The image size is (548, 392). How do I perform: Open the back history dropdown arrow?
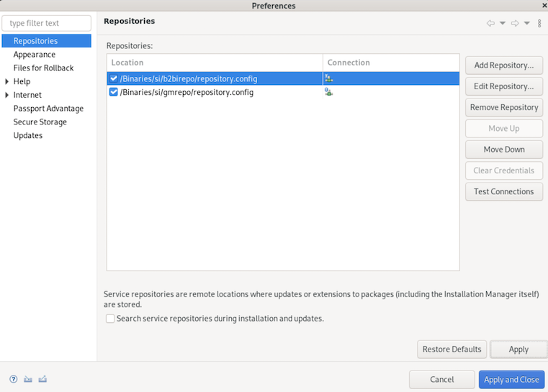click(x=503, y=23)
